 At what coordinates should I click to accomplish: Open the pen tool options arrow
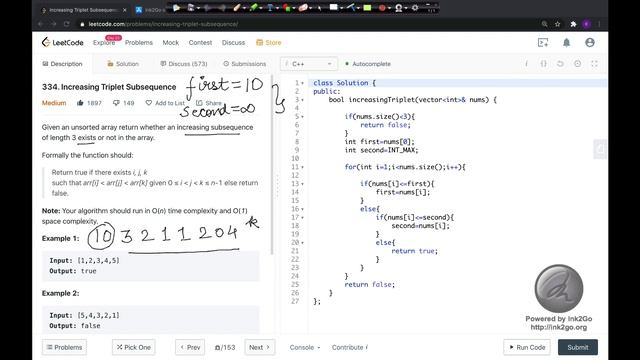244,8
